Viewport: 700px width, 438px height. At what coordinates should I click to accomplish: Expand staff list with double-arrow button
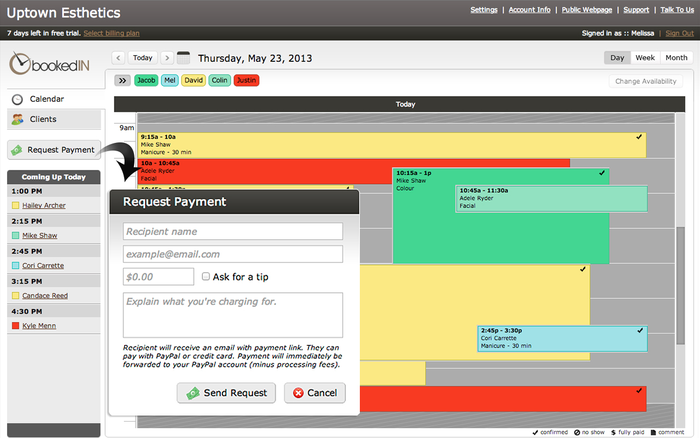pyautogui.click(x=122, y=79)
